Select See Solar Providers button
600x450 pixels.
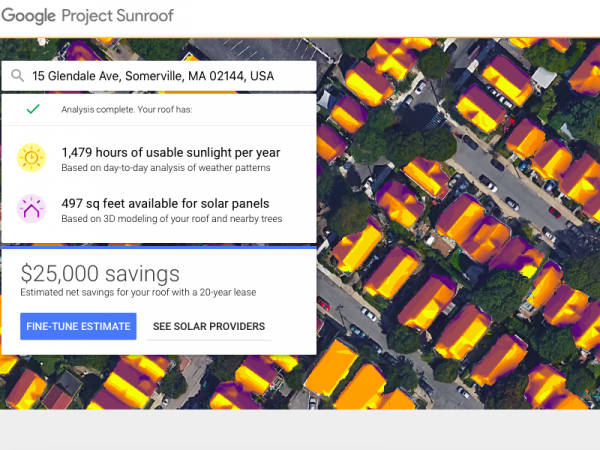[x=209, y=326]
